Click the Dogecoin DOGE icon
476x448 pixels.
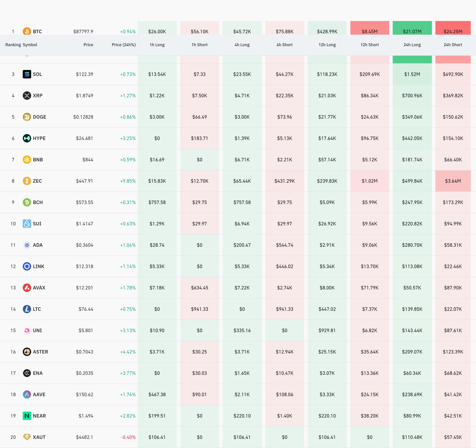pyautogui.click(x=27, y=117)
